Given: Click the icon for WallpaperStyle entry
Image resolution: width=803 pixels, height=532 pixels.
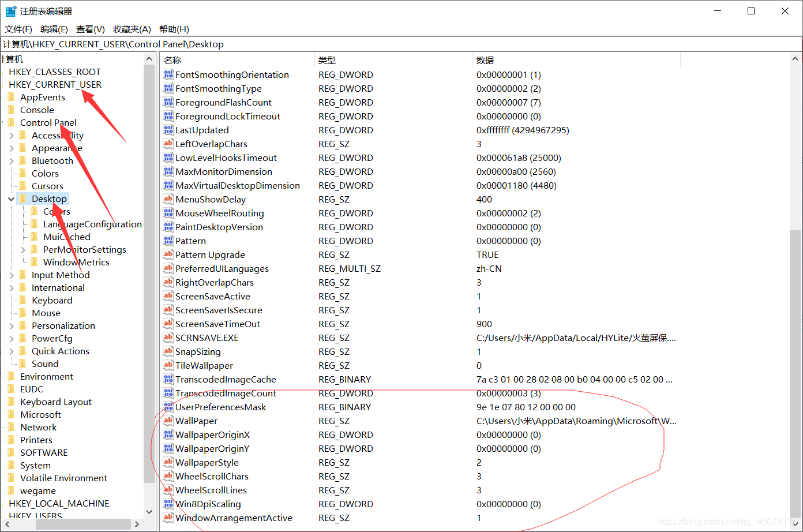Looking at the screenshot, I should coord(168,462).
